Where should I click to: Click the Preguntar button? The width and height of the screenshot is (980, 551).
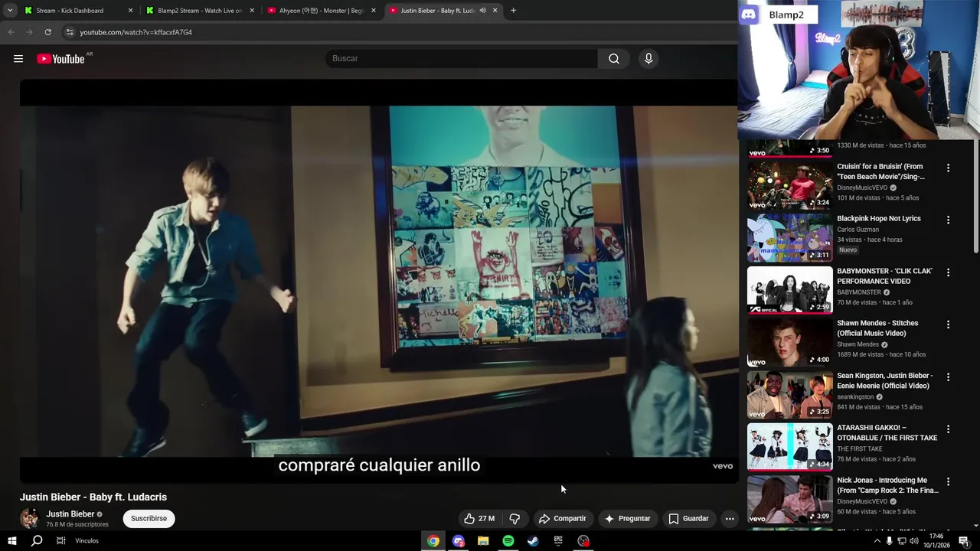coord(627,518)
